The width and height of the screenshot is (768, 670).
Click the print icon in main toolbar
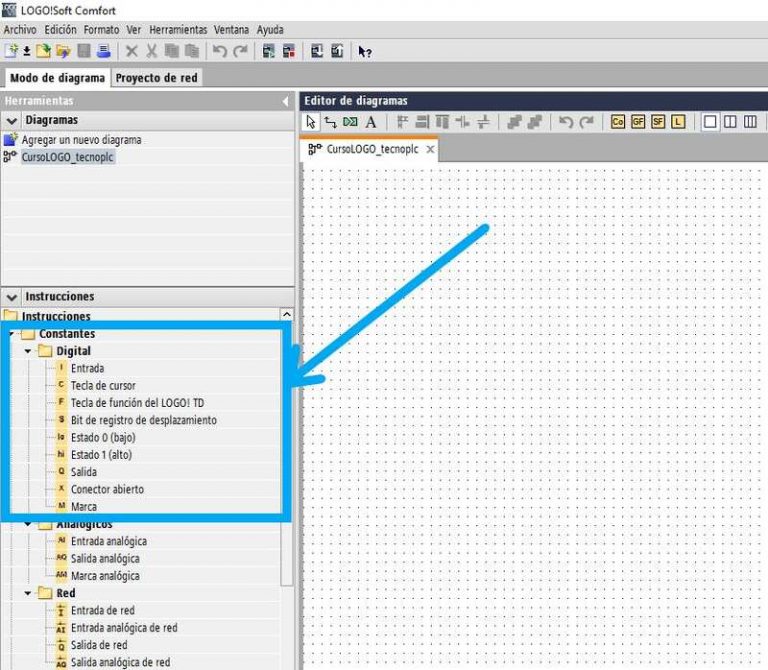click(x=103, y=51)
